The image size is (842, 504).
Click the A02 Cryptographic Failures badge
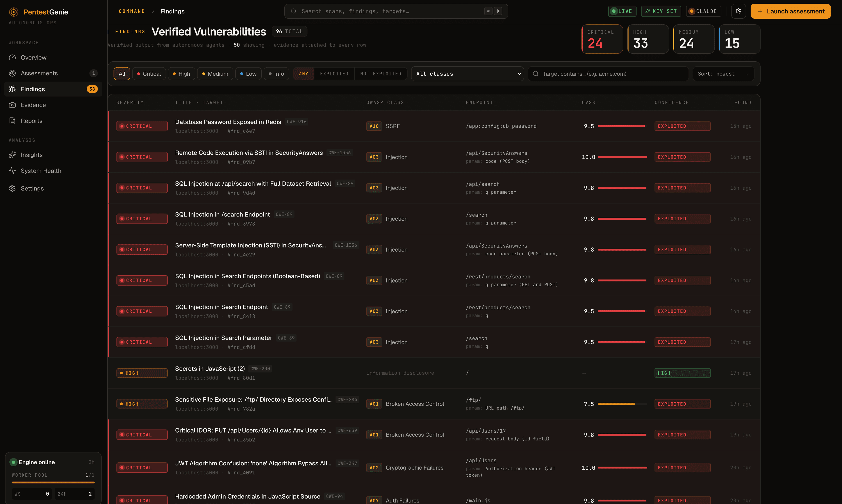point(374,468)
